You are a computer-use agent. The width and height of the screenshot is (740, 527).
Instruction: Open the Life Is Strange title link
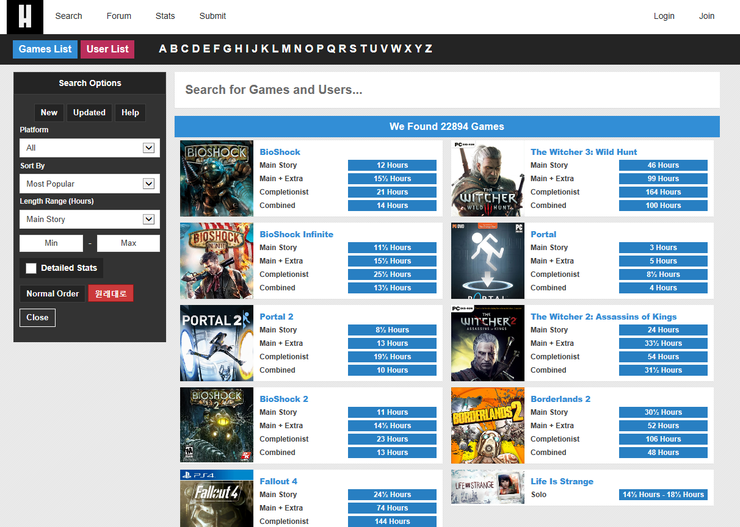coord(562,481)
